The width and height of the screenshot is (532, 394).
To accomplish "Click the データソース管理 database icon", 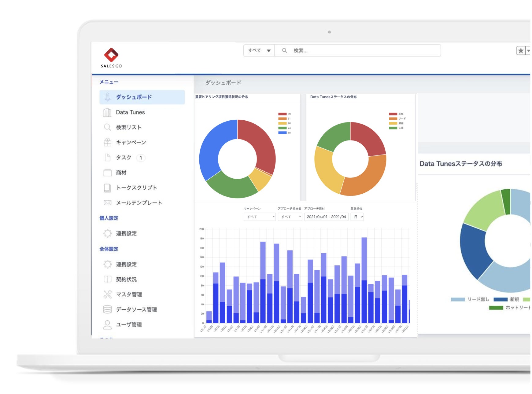I will click(x=107, y=309).
